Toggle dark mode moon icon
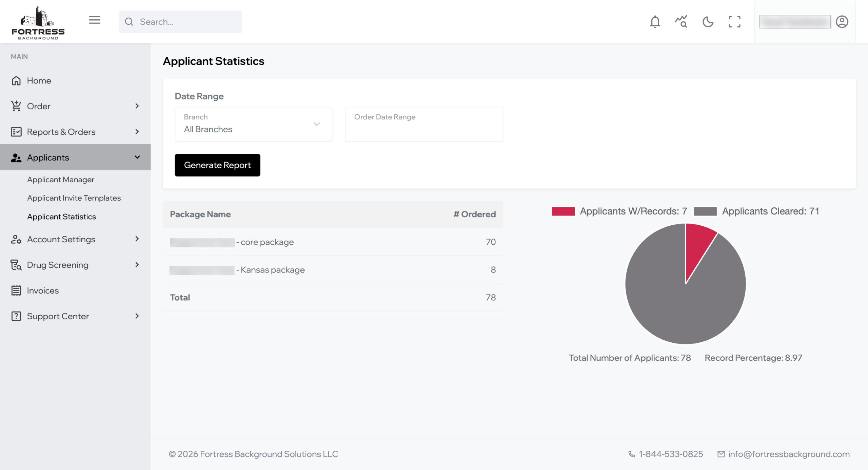868x470 pixels. 708,22
